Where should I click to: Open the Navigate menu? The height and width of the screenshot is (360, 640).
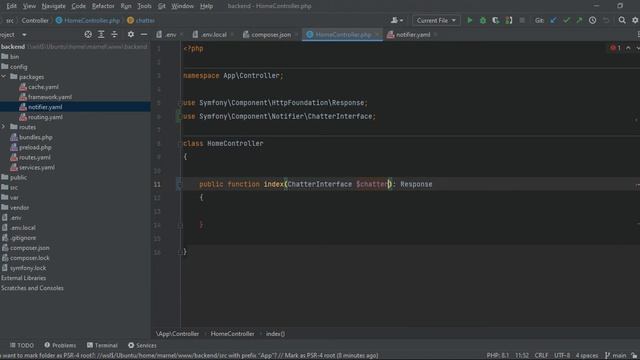(x=53, y=6)
